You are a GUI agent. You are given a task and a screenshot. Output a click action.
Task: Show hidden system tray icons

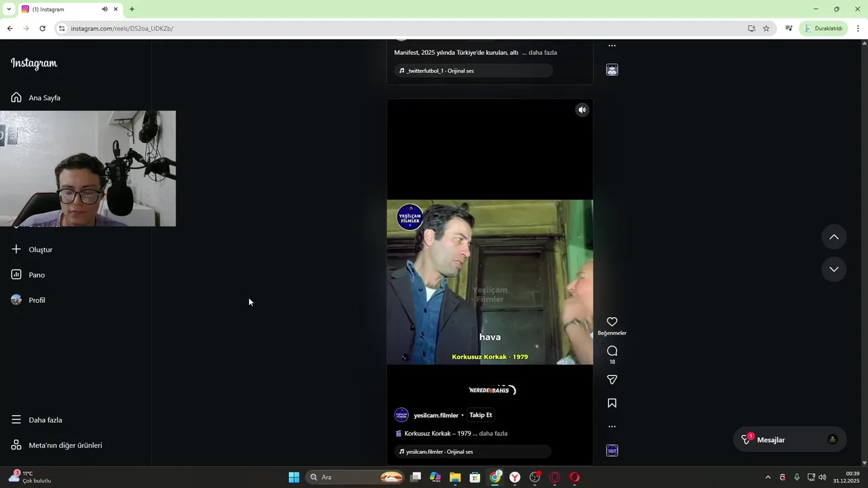768,477
